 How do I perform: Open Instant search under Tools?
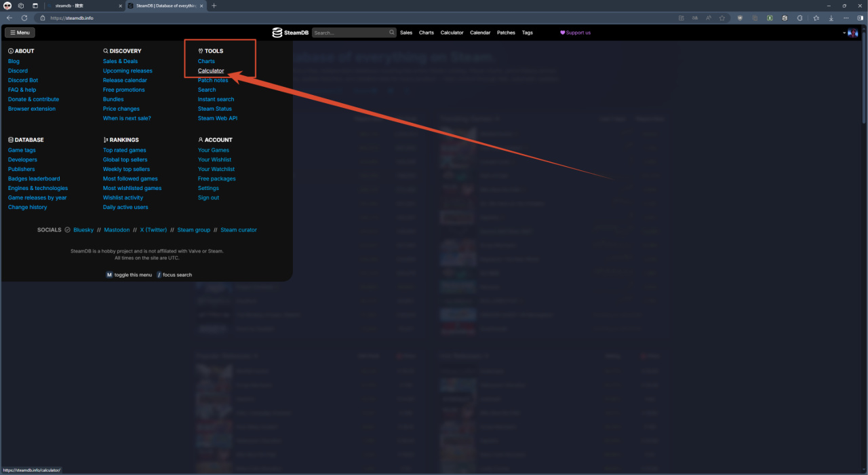(216, 99)
